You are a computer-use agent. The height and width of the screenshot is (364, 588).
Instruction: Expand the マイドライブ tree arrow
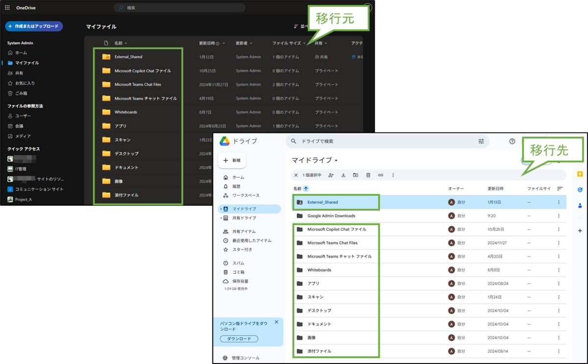coord(221,209)
